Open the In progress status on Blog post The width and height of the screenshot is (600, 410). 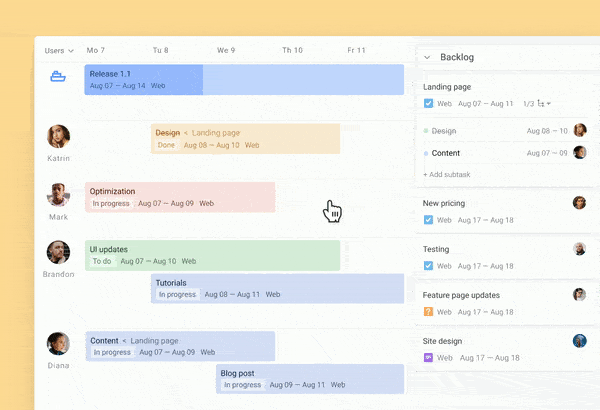pyautogui.click(x=243, y=385)
